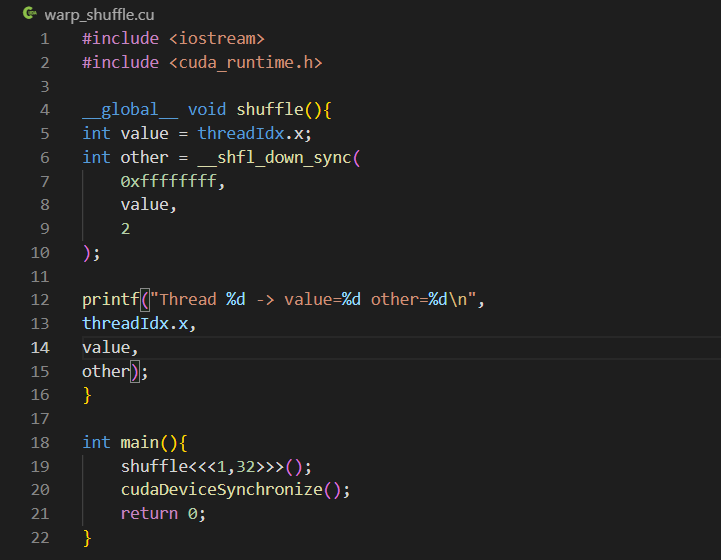
Task: Click 'other=%d\n' in the format string
Action: pos(419,300)
